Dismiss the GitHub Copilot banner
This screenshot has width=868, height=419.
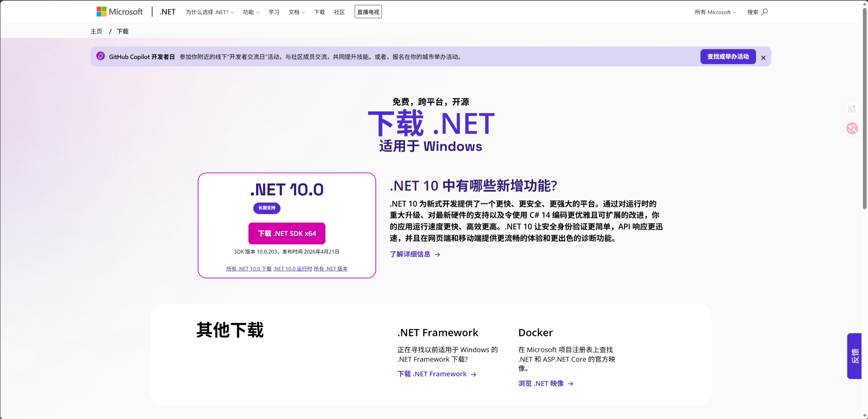pyautogui.click(x=763, y=58)
